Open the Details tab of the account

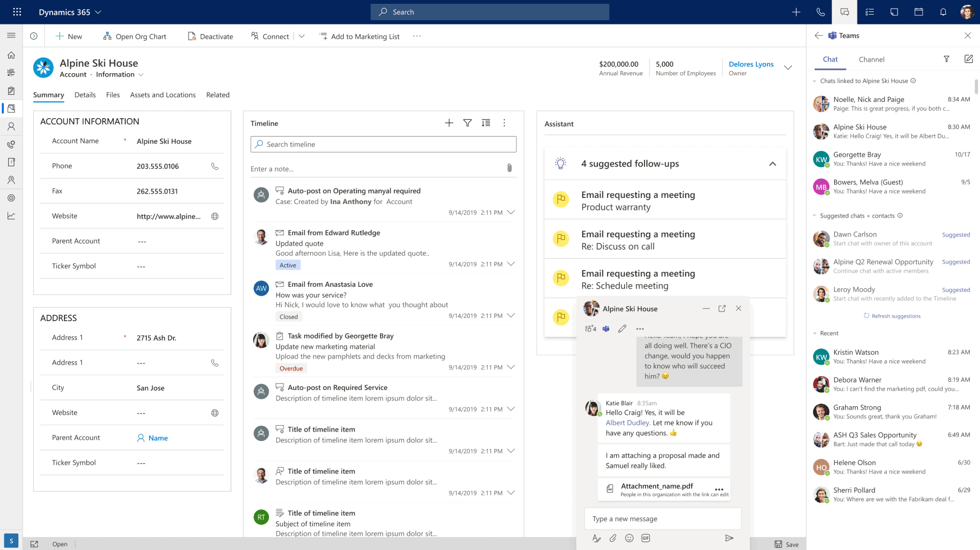(x=85, y=94)
